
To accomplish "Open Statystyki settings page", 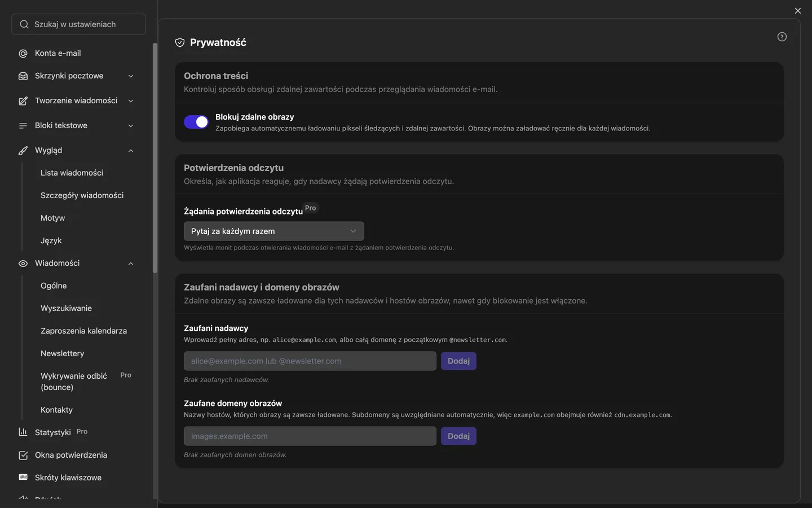I will tap(52, 432).
